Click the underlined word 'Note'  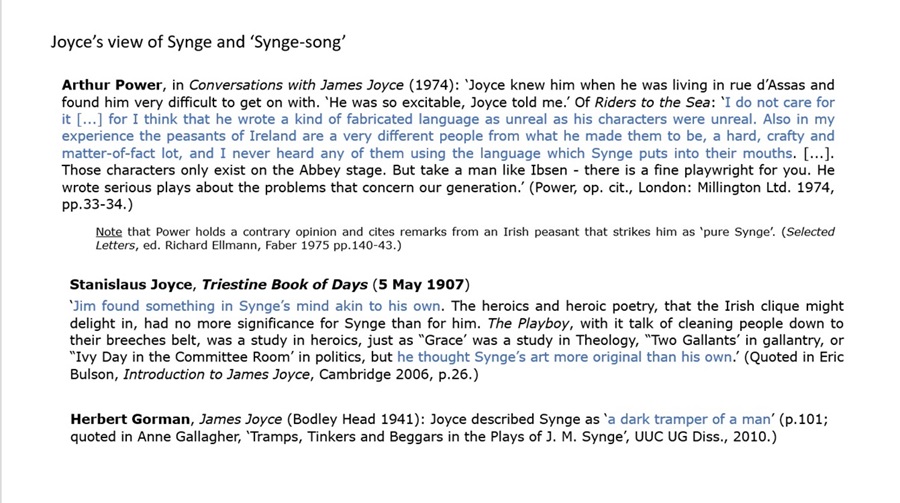tap(109, 232)
